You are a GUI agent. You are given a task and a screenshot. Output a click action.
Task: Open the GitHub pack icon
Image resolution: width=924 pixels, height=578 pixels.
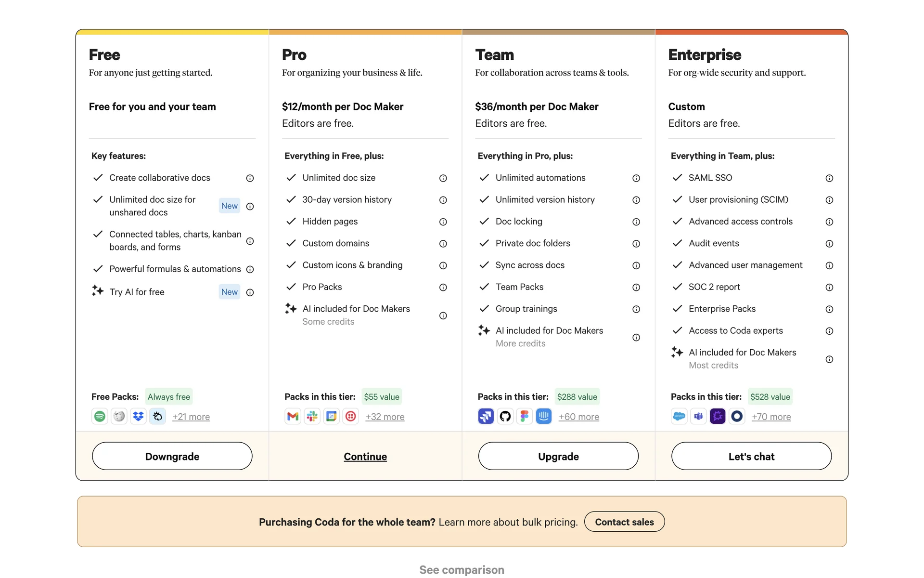click(505, 416)
